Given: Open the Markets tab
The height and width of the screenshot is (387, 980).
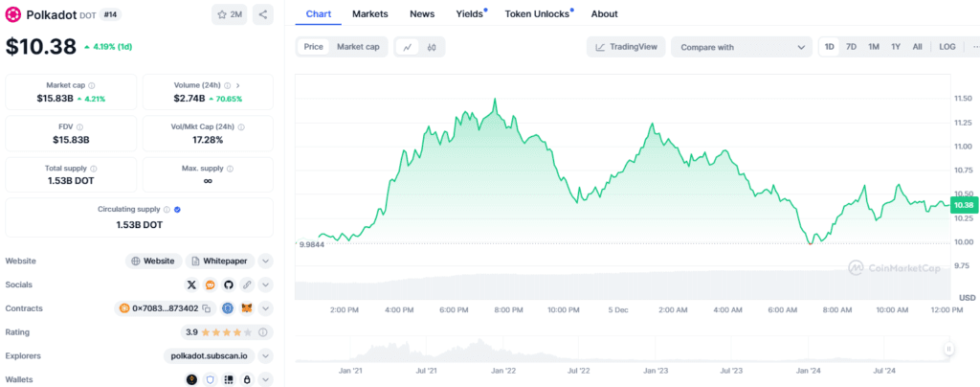Looking at the screenshot, I should [370, 13].
